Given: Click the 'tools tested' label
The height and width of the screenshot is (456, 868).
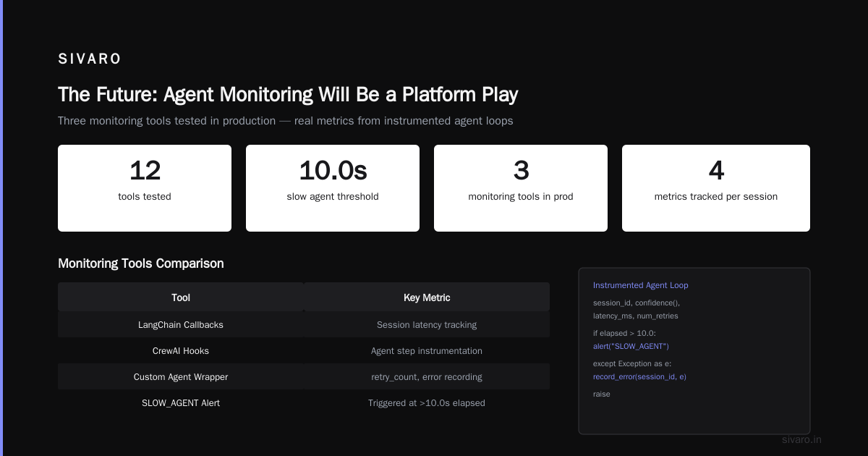Looking at the screenshot, I should pyautogui.click(x=145, y=197).
